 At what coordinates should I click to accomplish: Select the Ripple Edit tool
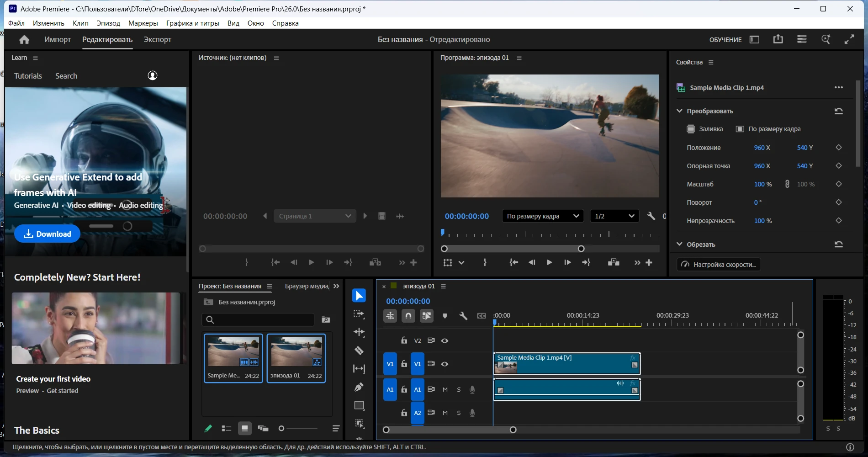coord(359,332)
